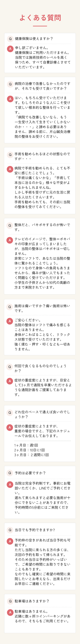Click the A icon beside はい、もちろん受けていただけます
This screenshot has width=80, height=644.
coord(10,99)
